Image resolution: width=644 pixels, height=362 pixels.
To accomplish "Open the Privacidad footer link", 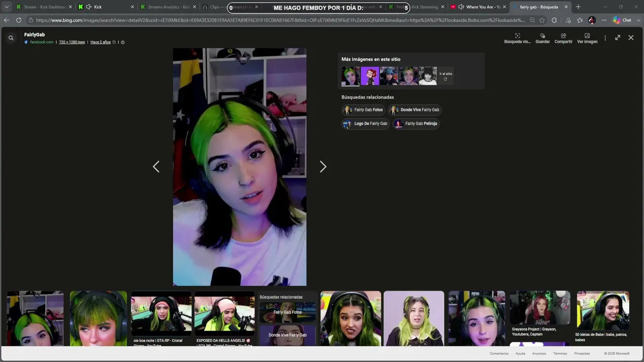I will point(582,353).
